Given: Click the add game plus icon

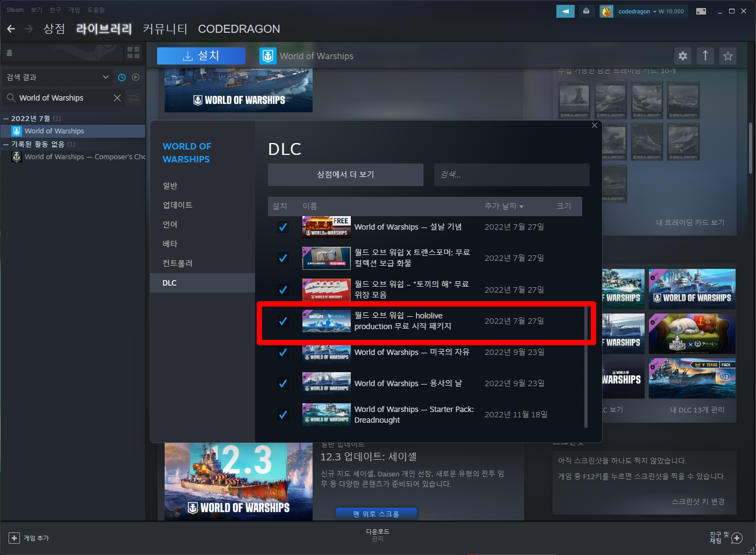Looking at the screenshot, I should 14,538.
